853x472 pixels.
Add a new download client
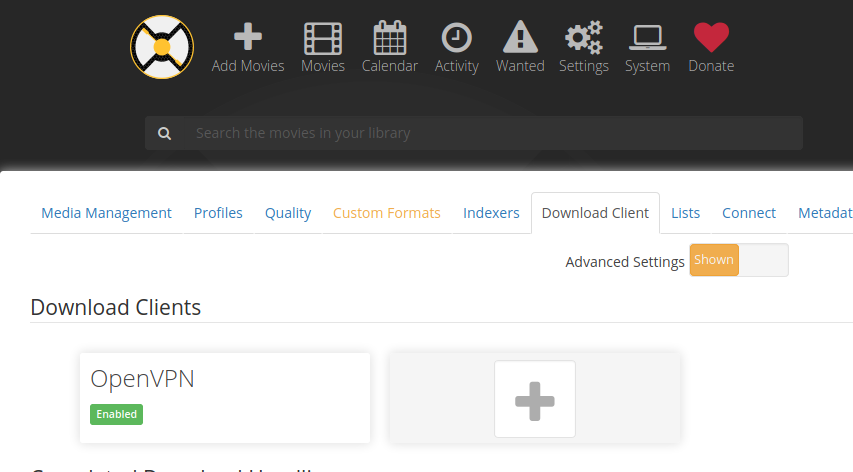535,399
